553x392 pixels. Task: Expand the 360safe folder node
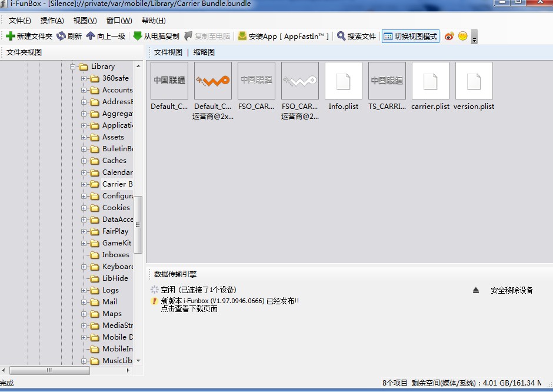(84, 78)
